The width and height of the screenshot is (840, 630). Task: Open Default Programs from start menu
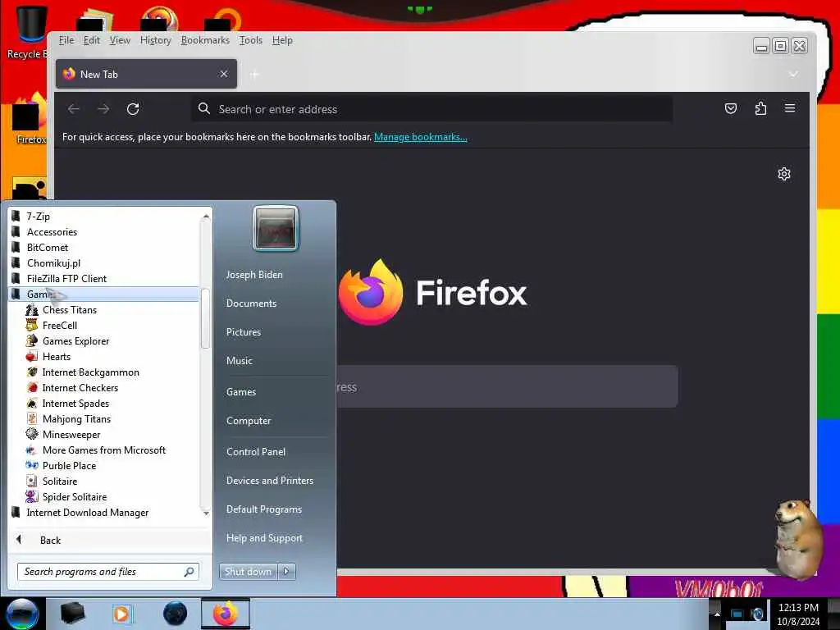tap(263, 509)
